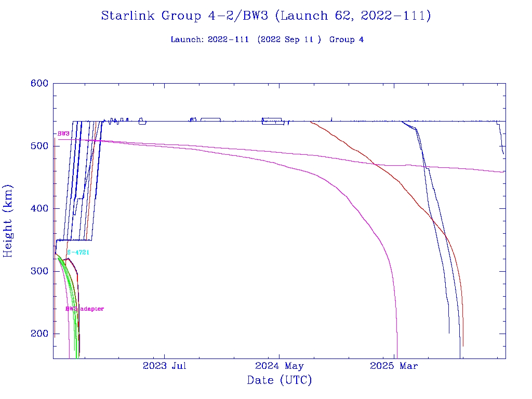
Task: Click the launch date subtitle text
Action: (267, 39)
